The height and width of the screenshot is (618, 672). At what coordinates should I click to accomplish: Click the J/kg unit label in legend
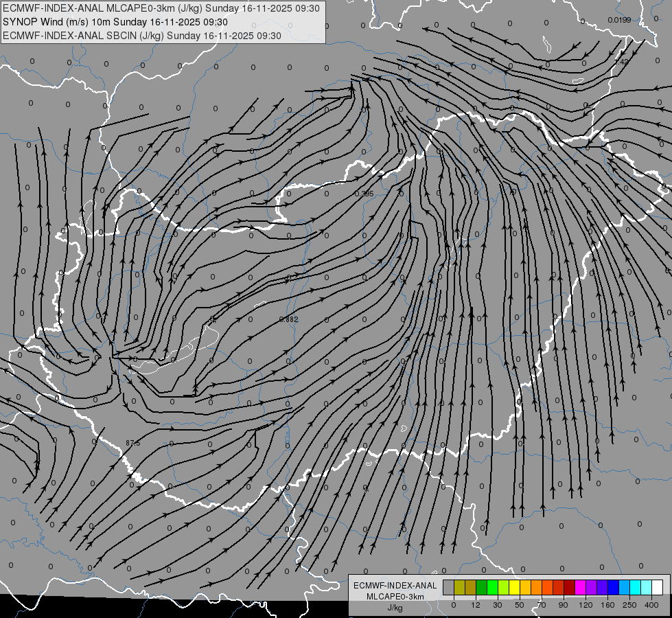pos(395,608)
